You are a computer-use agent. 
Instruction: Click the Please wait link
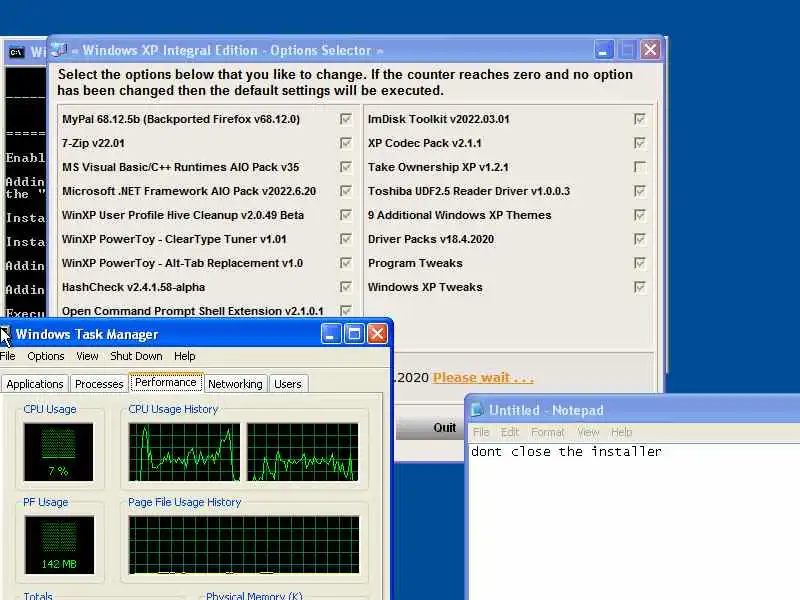pos(483,378)
